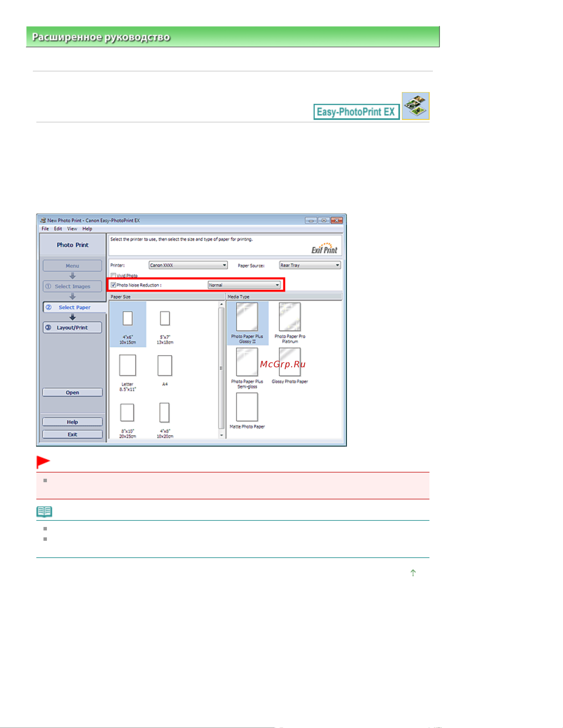The width and height of the screenshot is (563, 728).
Task: Click the Paper Size column header
Action: coord(167,297)
